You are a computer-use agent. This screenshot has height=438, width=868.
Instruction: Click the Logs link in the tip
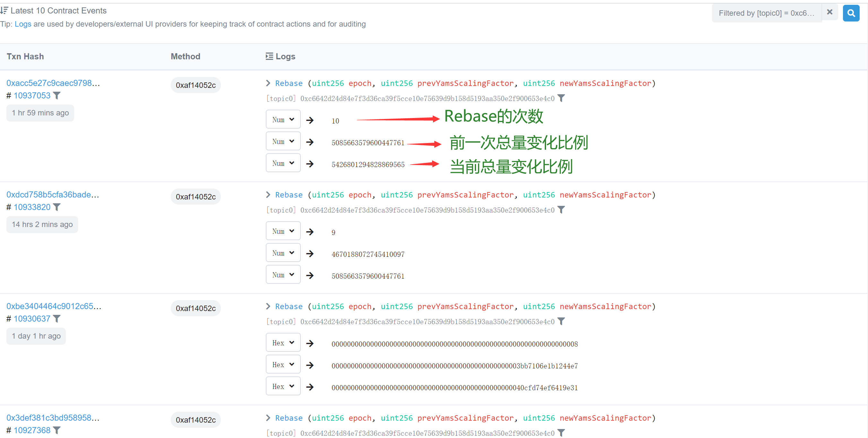(x=23, y=24)
